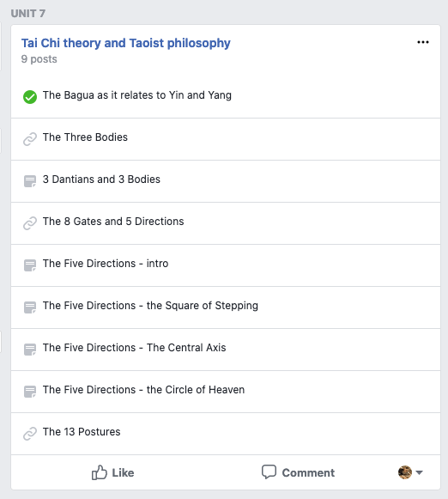Click the link icon beside The Three Bodies

30,139
